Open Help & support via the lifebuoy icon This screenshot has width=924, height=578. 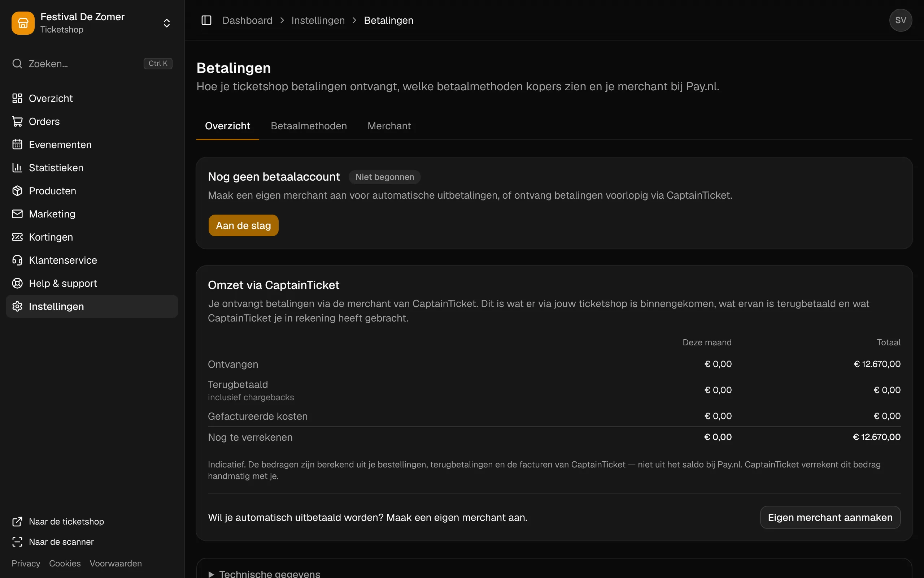point(17,283)
